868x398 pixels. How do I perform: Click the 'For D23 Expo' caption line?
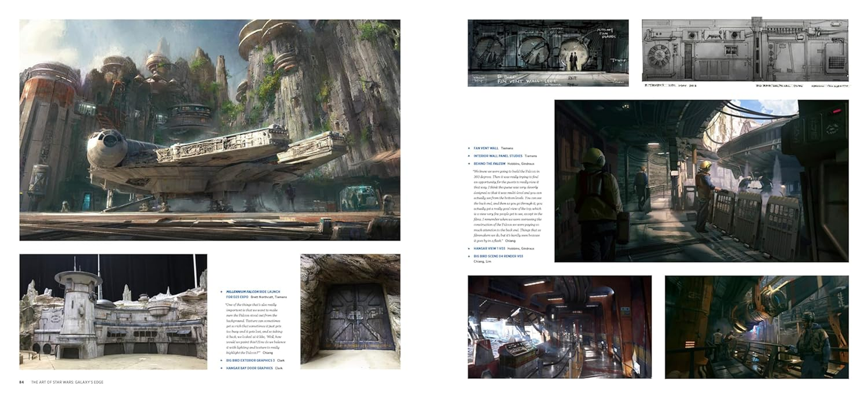tap(237, 297)
